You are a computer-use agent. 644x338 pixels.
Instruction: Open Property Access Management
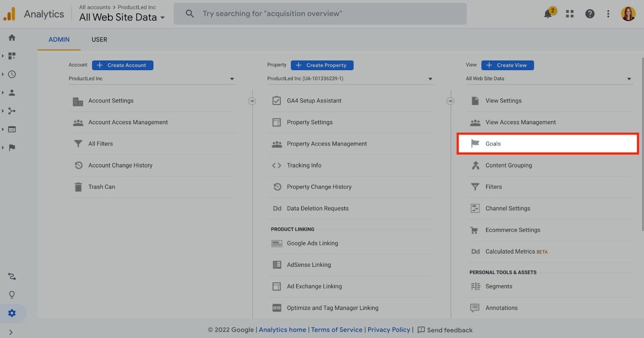pyautogui.click(x=351, y=144)
